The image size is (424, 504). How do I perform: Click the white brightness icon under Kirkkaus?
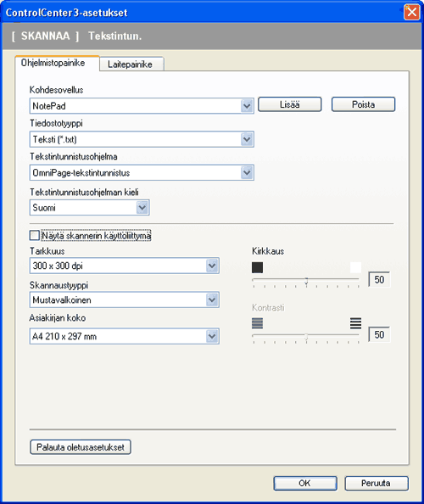[x=355, y=267]
